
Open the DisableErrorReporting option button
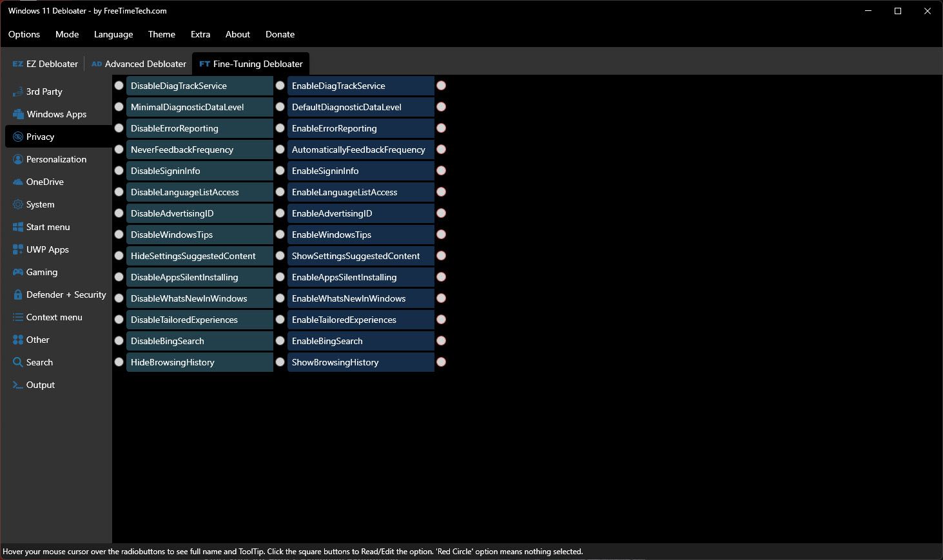[x=200, y=128]
